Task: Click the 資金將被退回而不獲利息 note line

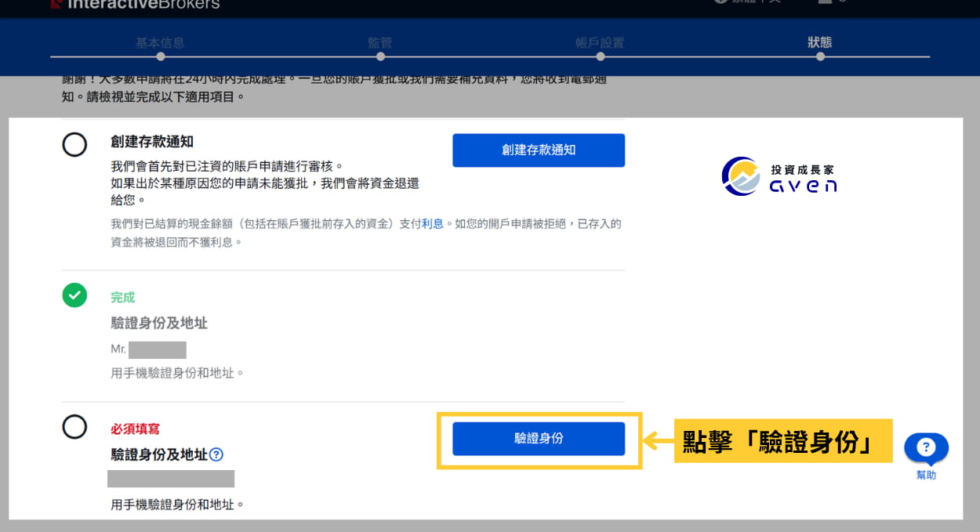Action: click(x=176, y=242)
